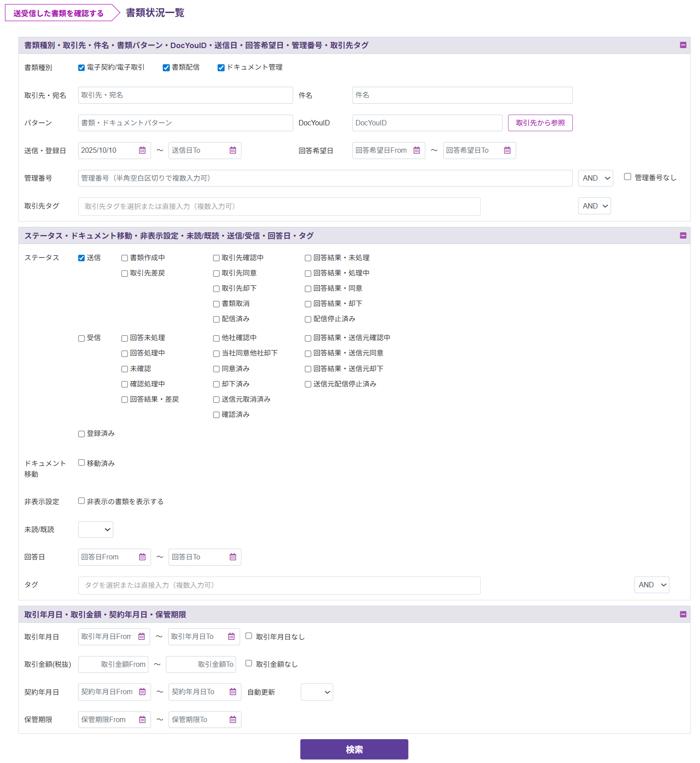The width and height of the screenshot is (700, 763).
Task: Uncheck 書類配信 checkbox
Action: [166, 68]
